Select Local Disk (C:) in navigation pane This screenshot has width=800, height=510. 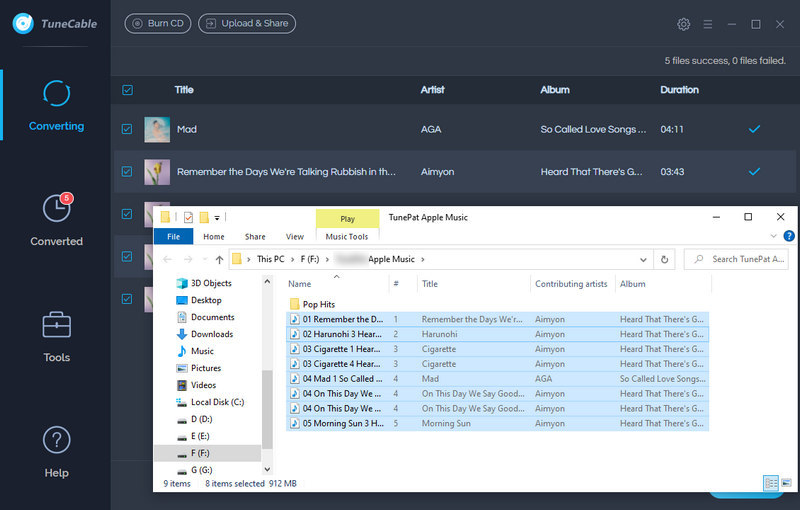[217, 402]
